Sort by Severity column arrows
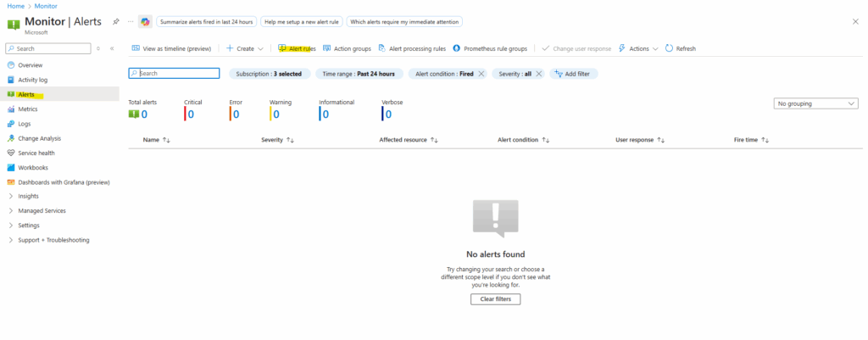This screenshot has width=868, height=340. [x=290, y=140]
